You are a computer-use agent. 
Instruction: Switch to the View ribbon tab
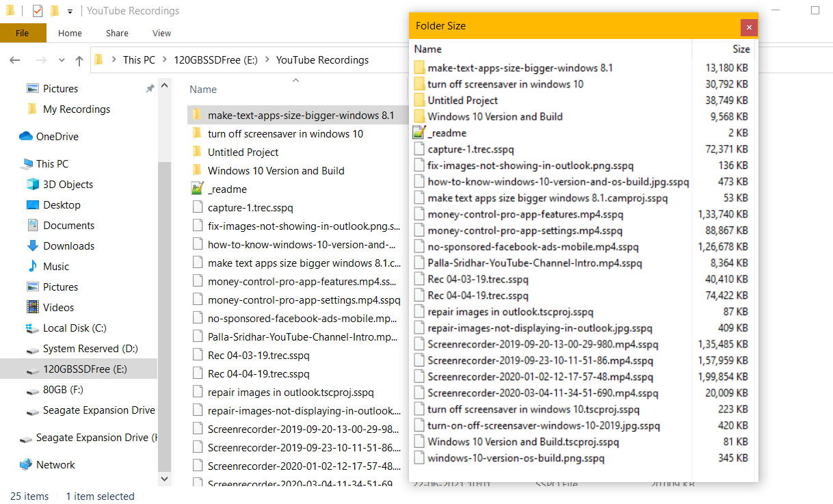pos(162,33)
